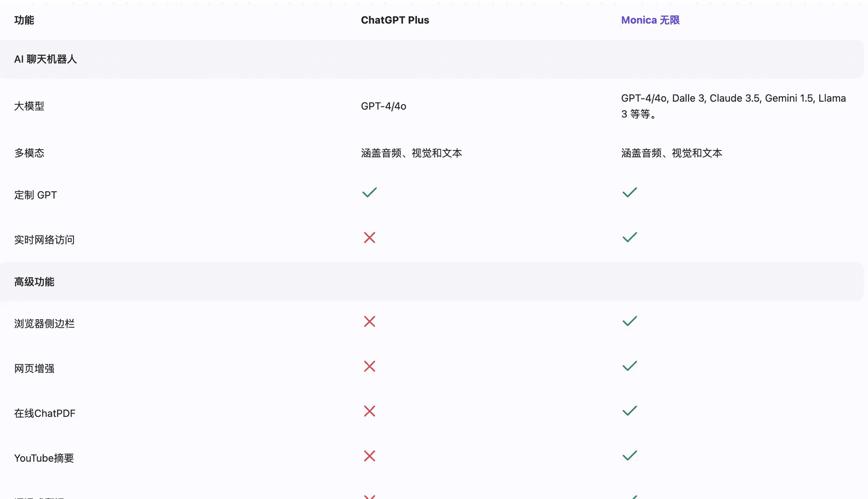Click 涵盖音频、视觉和文本 under ChatGPT Plus

[412, 153]
